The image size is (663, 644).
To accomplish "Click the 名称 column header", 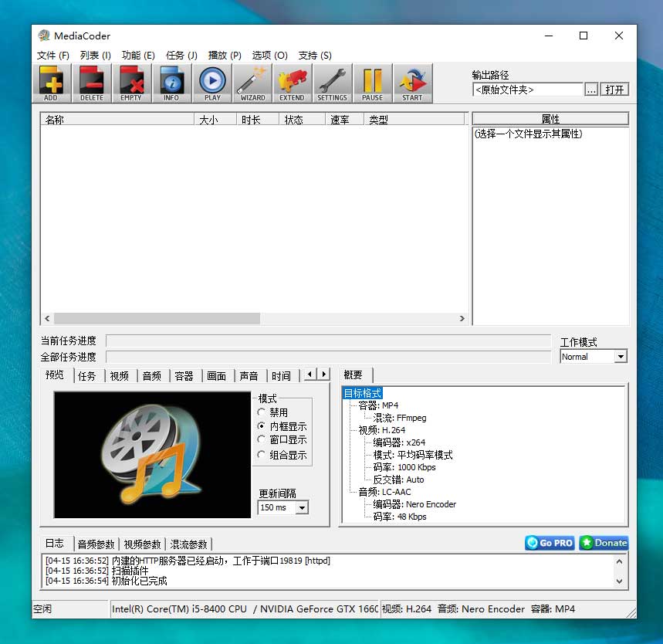I will [117, 120].
